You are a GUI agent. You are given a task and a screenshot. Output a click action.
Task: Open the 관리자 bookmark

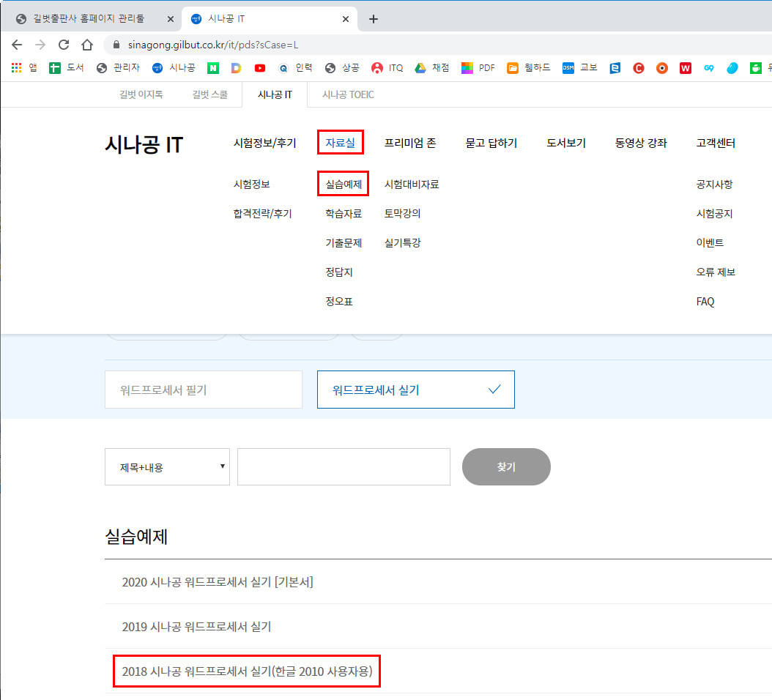pyautogui.click(x=118, y=67)
